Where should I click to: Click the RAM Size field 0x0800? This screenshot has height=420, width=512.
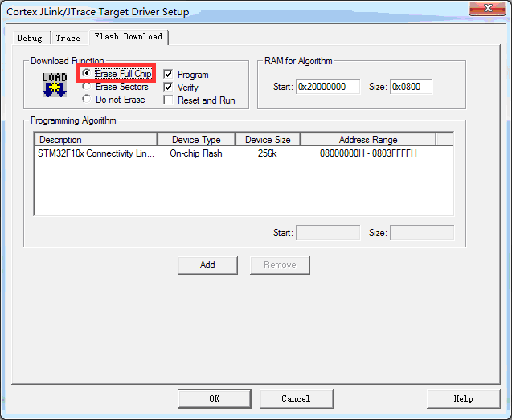point(411,87)
